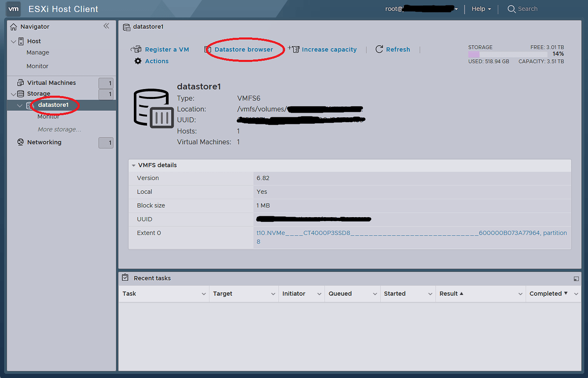This screenshot has height=378, width=588.
Task: Click the Host server icon
Action: click(21, 41)
